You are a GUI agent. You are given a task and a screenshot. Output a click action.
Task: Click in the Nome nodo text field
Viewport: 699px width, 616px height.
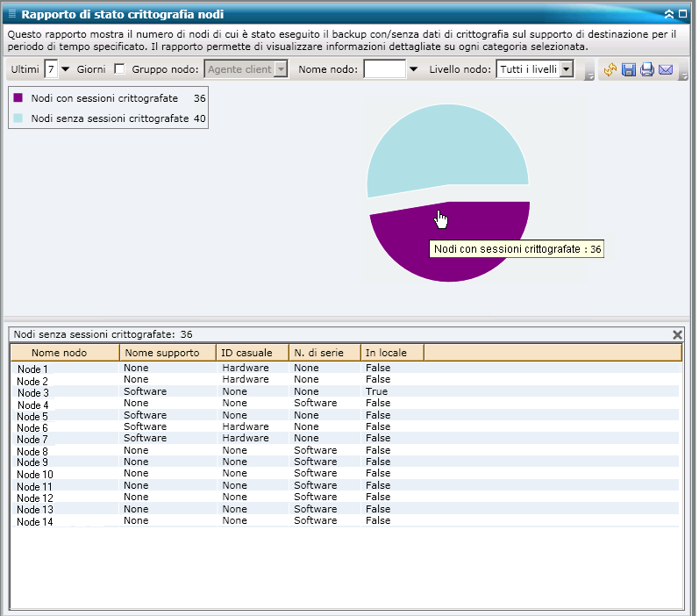384,69
